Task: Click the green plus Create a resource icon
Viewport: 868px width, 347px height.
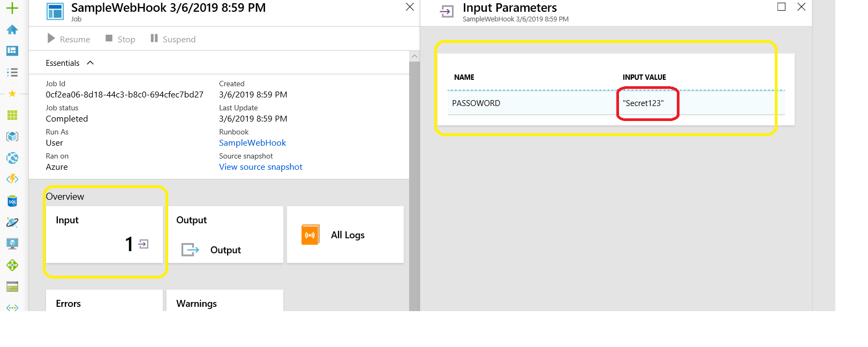Action: click(12, 8)
